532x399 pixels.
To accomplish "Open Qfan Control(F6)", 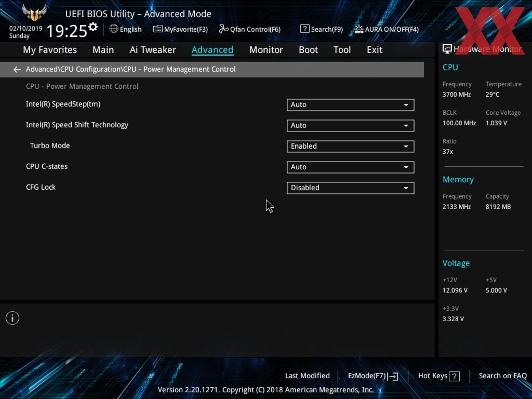I will pyautogui.click(x=250, y=29).
